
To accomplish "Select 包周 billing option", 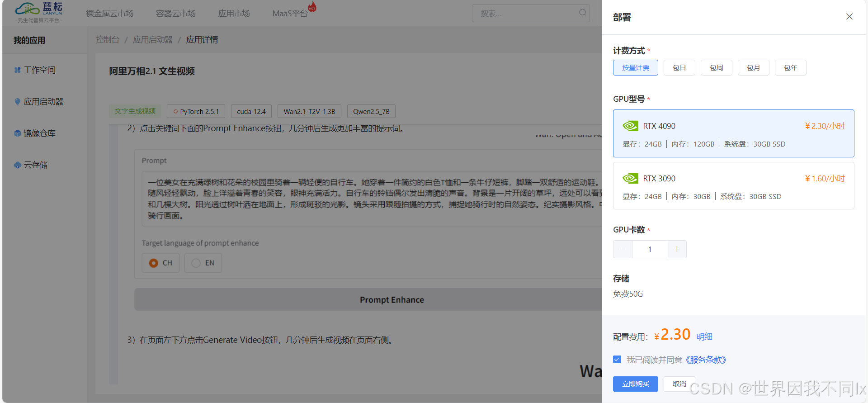I will click(716, 68).
